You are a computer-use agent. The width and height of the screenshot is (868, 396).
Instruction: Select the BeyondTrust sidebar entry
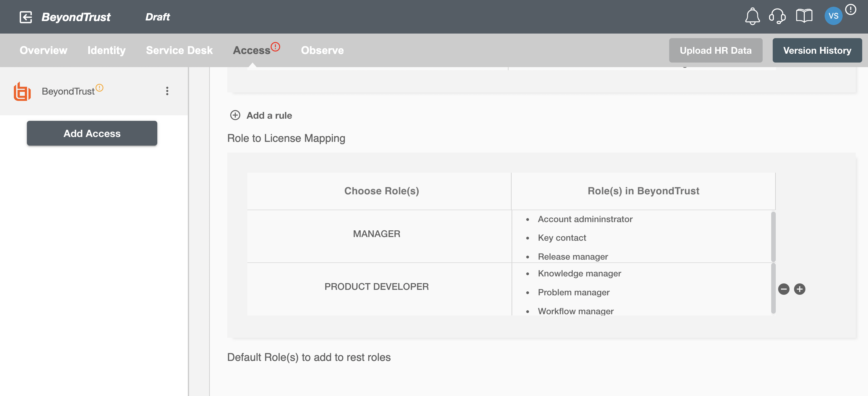(x=94, y=91)
